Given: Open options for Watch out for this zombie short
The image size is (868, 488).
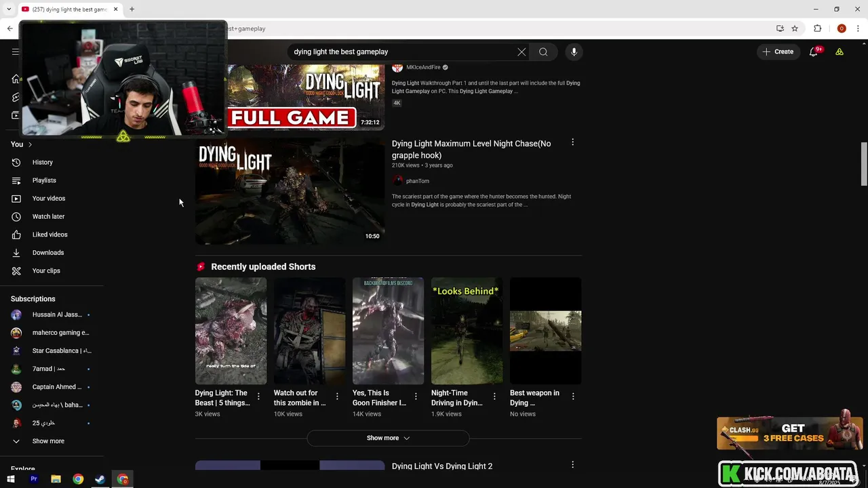Looking at the screenshot, I should click(x=337, y=396).
